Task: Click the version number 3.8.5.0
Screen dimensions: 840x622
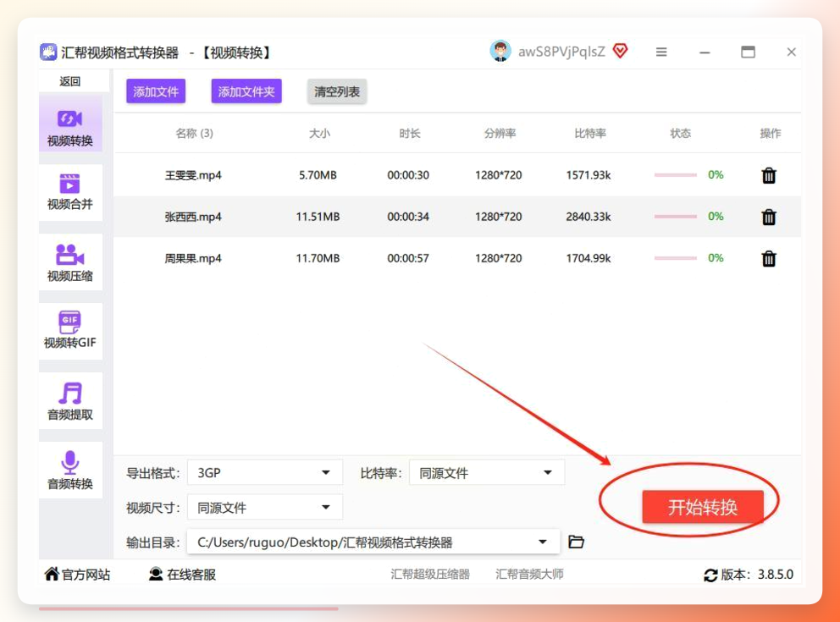Action: 775,575
